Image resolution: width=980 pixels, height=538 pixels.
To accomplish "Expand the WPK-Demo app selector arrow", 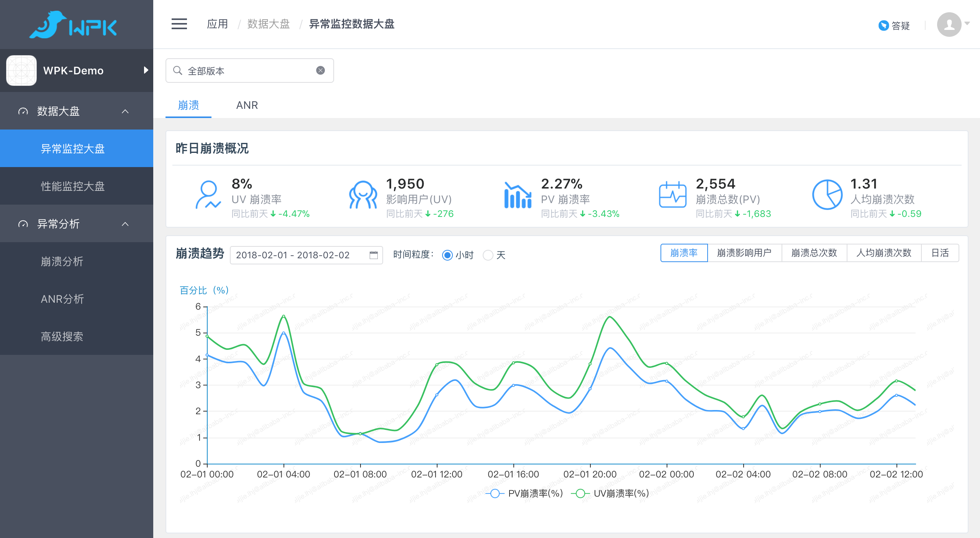I will click(146, 70).
